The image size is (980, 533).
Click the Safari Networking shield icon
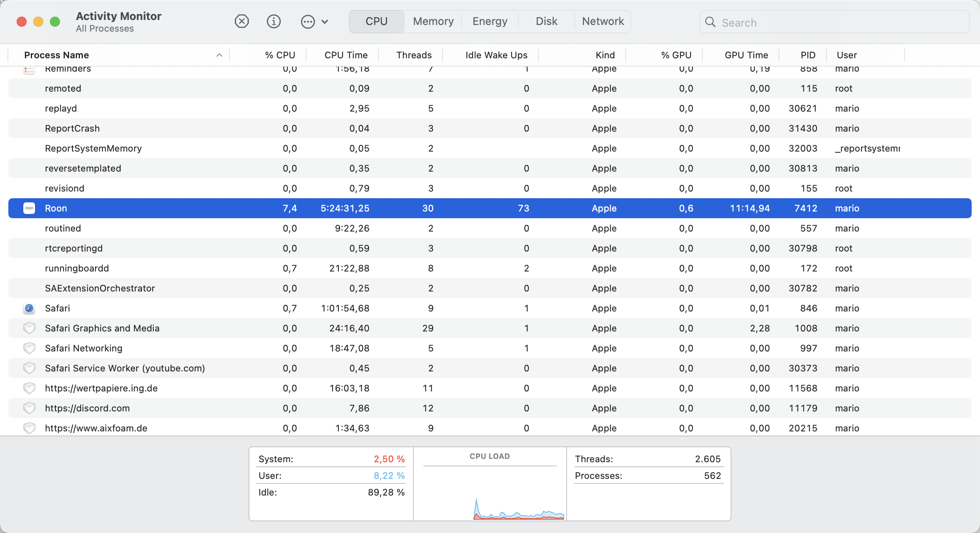click(29, 348)
